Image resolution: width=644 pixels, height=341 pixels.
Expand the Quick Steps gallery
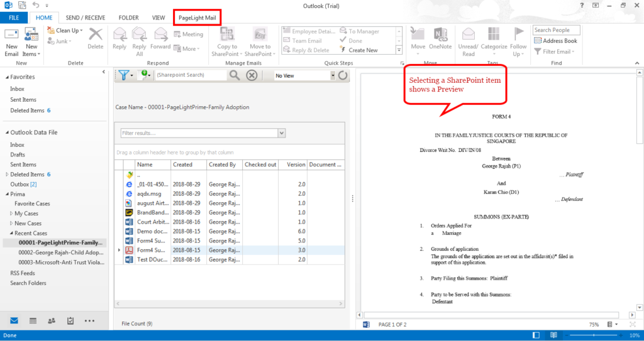pos(399,50)
